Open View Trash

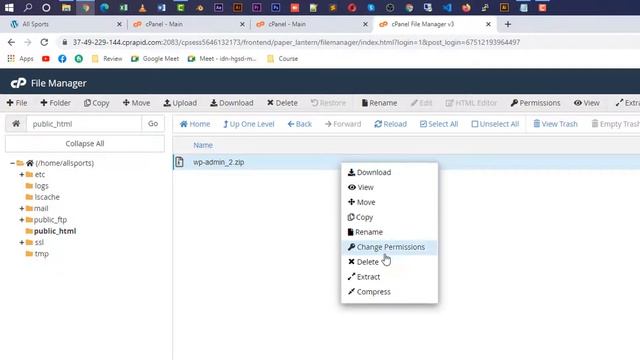coord(555,124)
